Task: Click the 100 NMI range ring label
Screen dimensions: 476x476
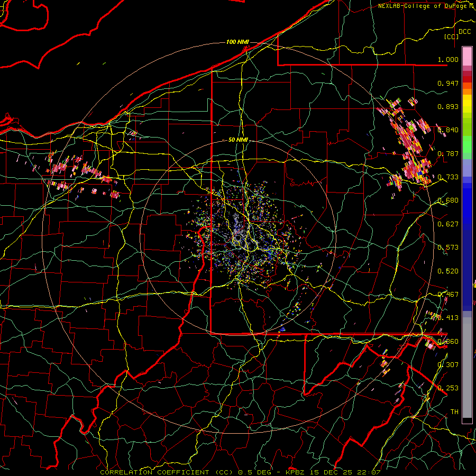Action: point(237,42)
